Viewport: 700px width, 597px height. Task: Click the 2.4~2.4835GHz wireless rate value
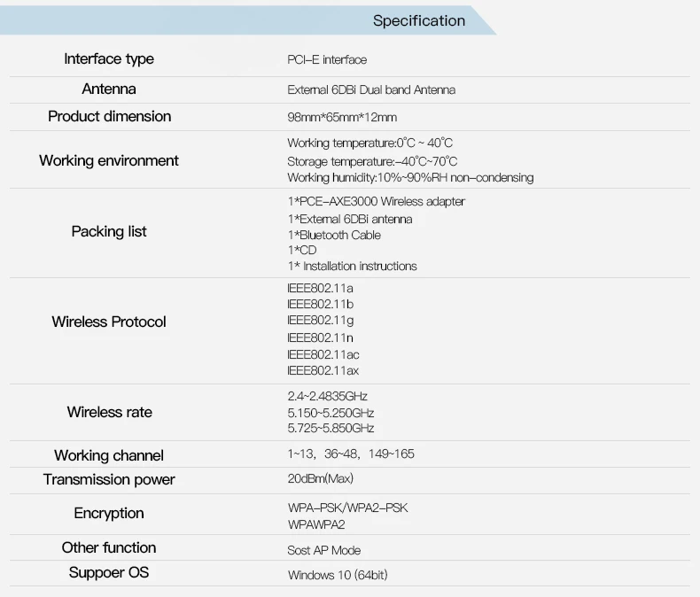pyautogui.click(x=327, y=396)
